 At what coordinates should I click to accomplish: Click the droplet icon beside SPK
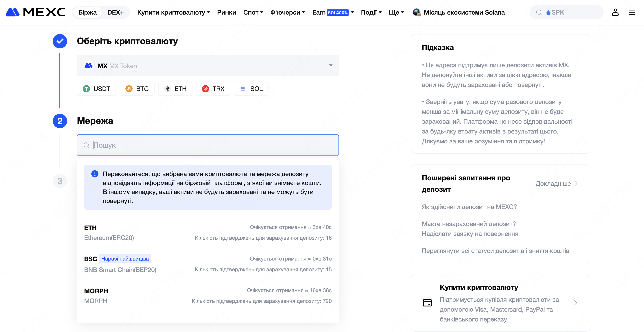click(x=548, y=13)
